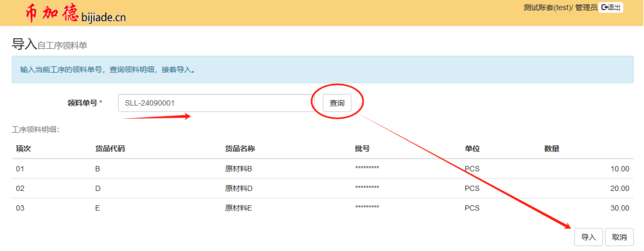This screenshot has width=644, height=251.
Task: Click the quantity cell showing 30.00
Action: pyautogui.click(x=619, y=208)
